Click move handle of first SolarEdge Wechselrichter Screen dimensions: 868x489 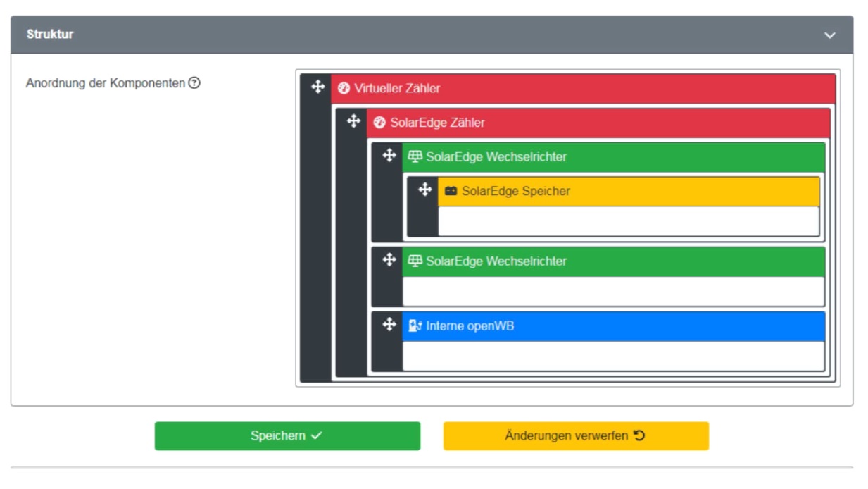pos(389,155)
